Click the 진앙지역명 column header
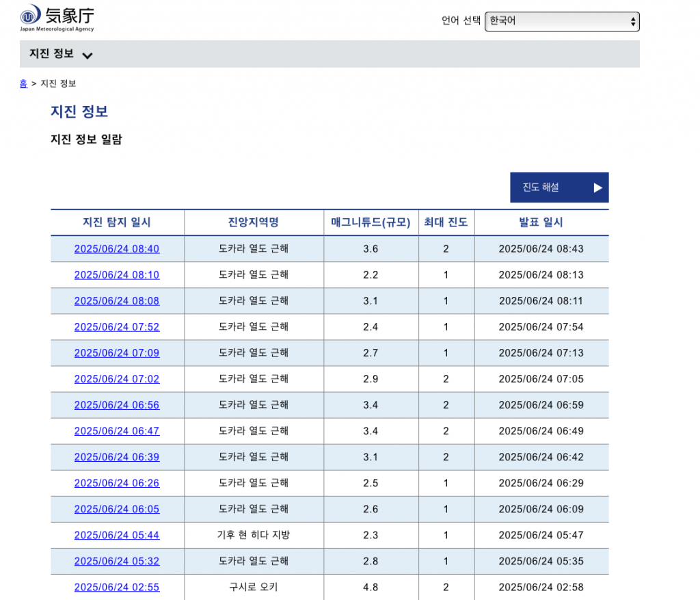The height and width of the screenshot is (600, 700). click(x=254, y=222)
